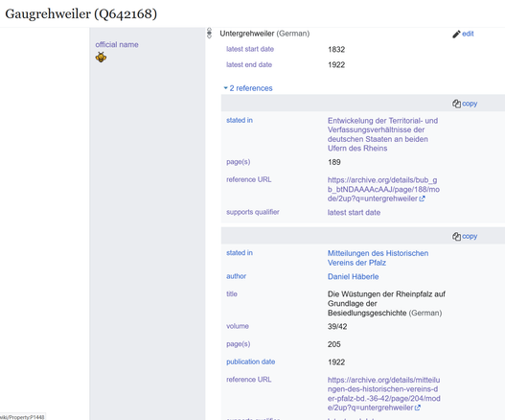Open the first stated in property link

[x=240, y=120]
